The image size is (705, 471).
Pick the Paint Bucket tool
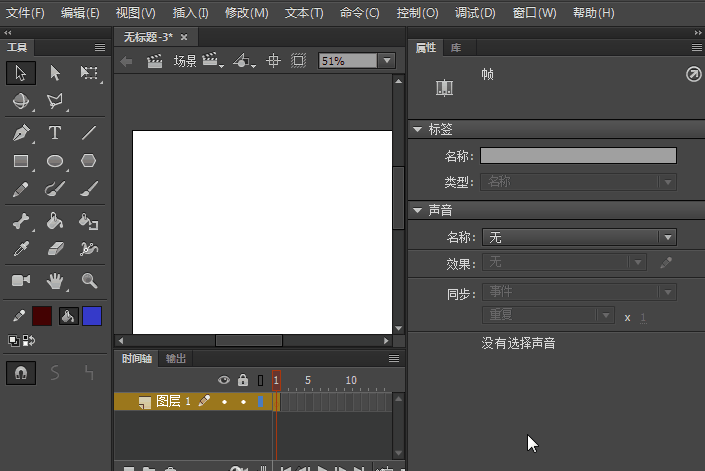[x=55, y=221]
